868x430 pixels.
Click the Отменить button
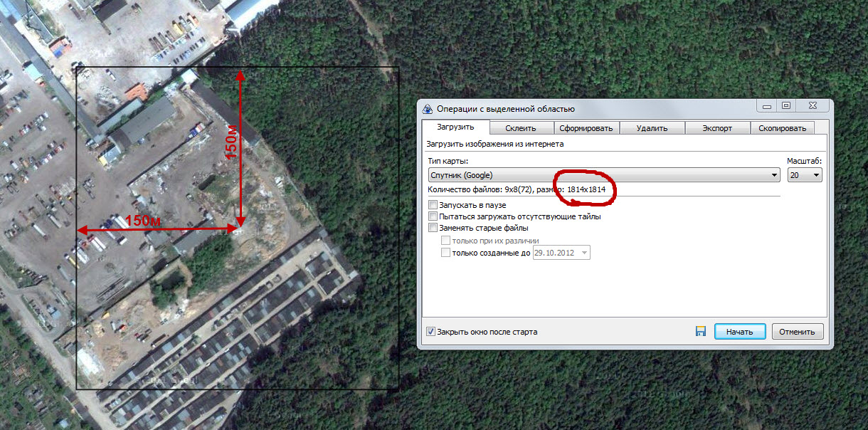pos(797,332)
